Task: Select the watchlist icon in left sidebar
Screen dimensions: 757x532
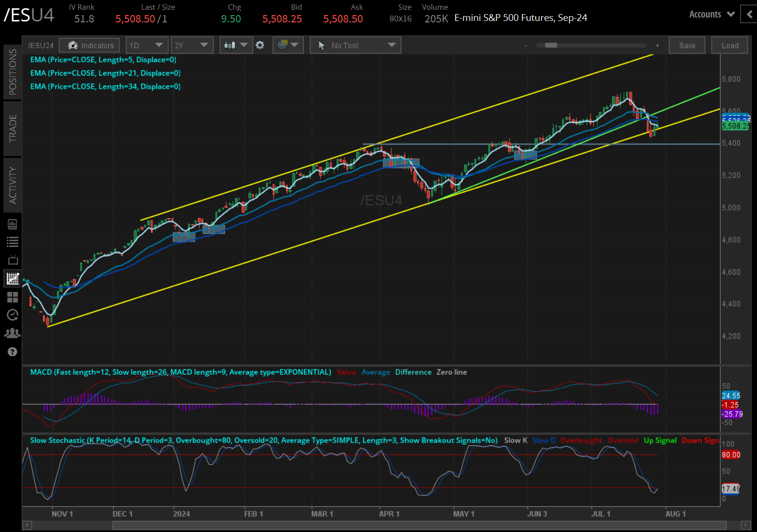Action: (x=12, y=241)
